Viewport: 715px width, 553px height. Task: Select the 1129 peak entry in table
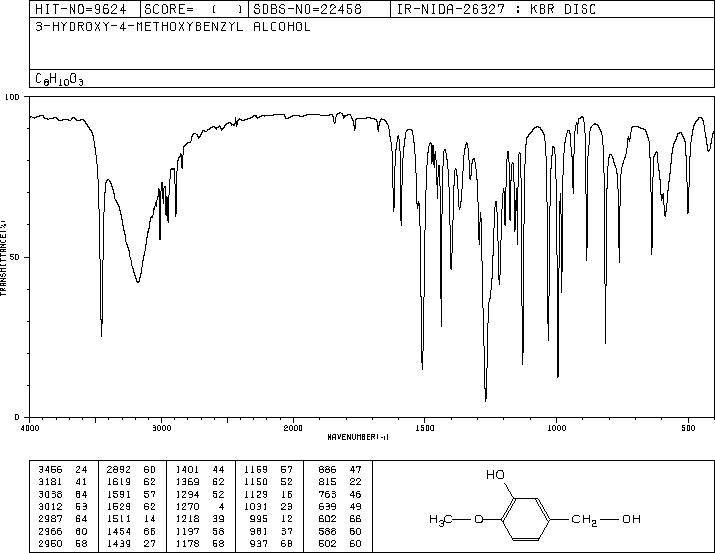268,494
